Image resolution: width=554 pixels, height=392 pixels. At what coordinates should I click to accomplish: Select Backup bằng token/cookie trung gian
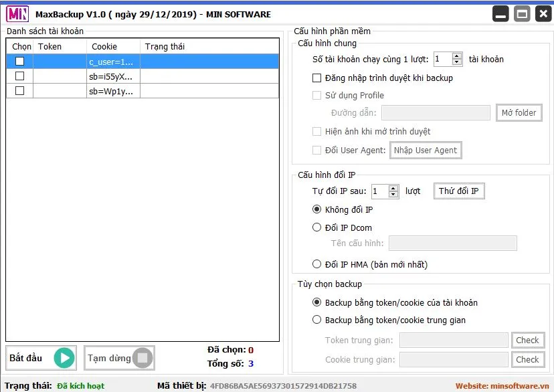pos(317,320)
